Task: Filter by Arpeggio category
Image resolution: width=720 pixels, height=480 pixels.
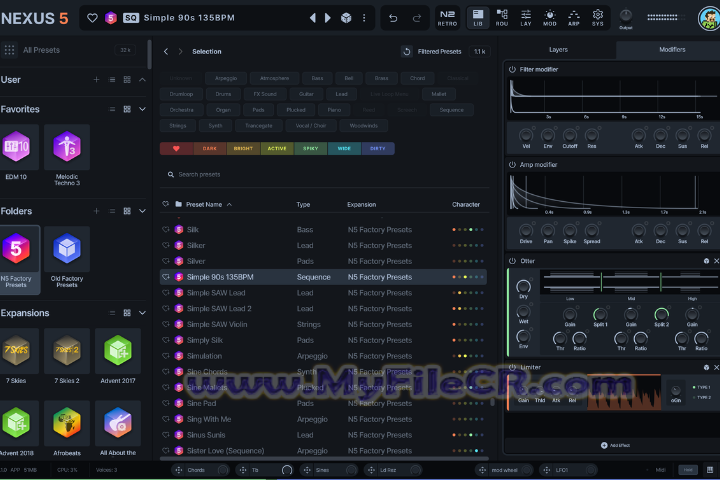Action: (226, 78)
